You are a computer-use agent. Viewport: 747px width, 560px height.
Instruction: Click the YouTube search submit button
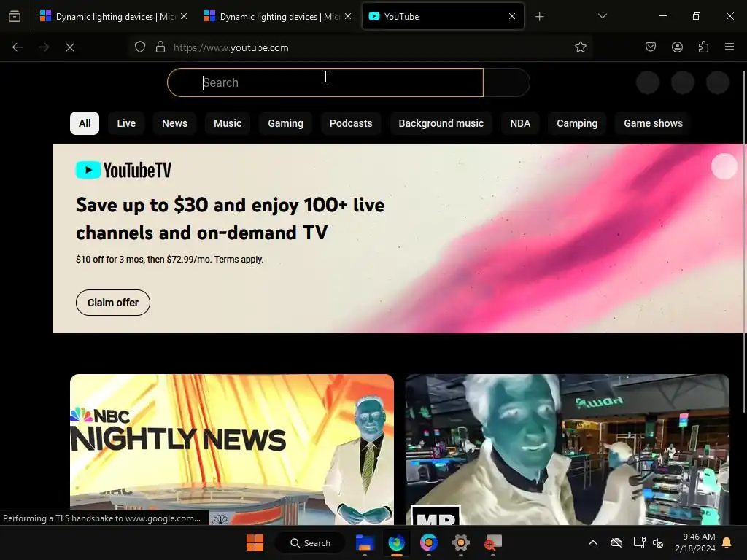pos(506,82)
